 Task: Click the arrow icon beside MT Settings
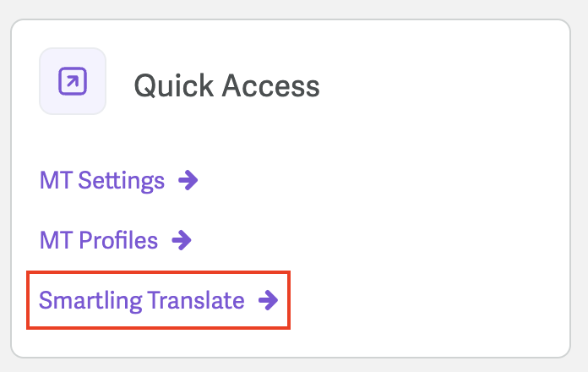[x=188, y=180]
